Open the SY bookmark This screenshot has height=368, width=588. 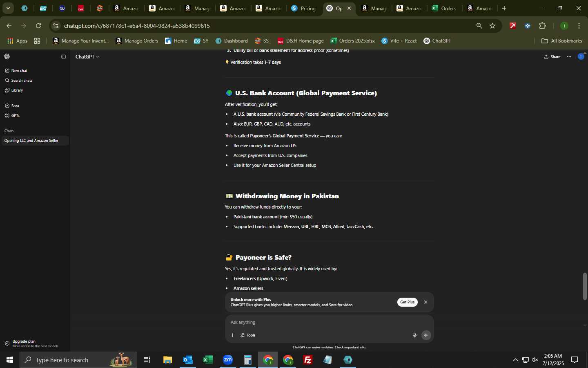pyautogui.click(x=201, y=41)
